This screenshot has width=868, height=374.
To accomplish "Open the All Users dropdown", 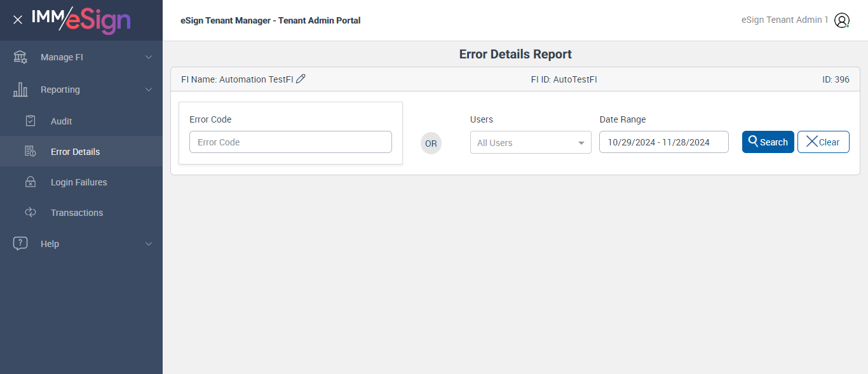I will [531, 143].
